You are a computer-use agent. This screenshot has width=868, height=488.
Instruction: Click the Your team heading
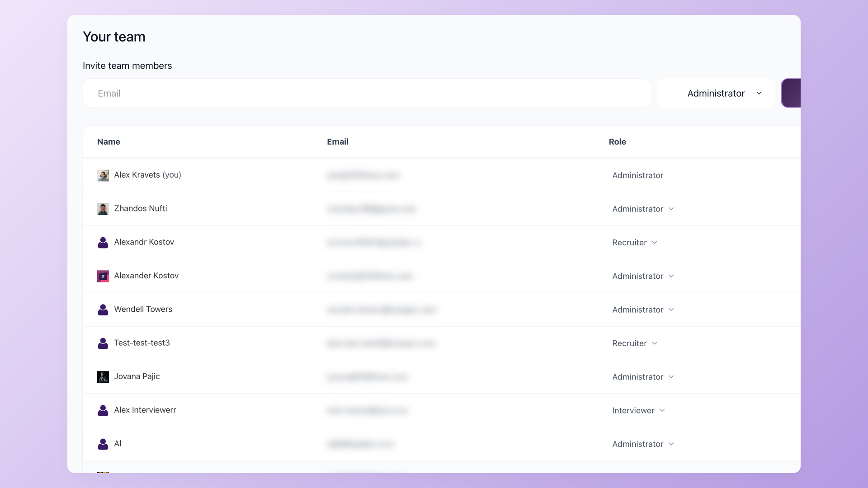tap(114, 37)
